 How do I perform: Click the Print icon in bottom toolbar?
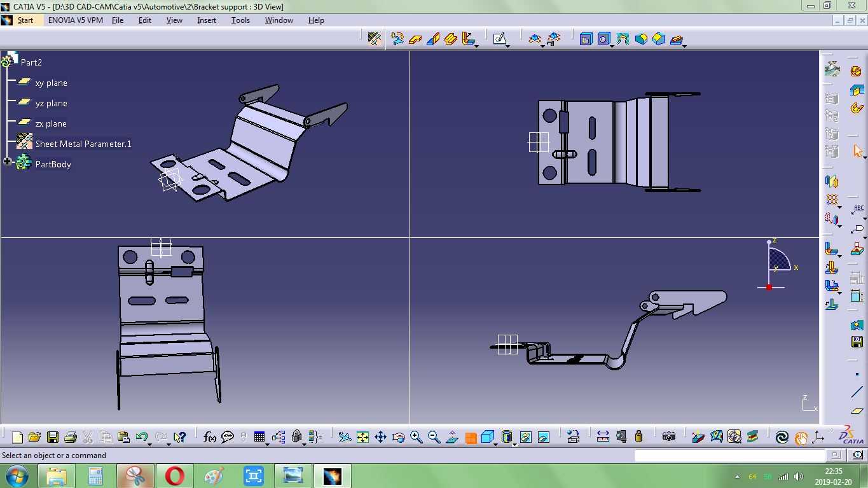71,437
